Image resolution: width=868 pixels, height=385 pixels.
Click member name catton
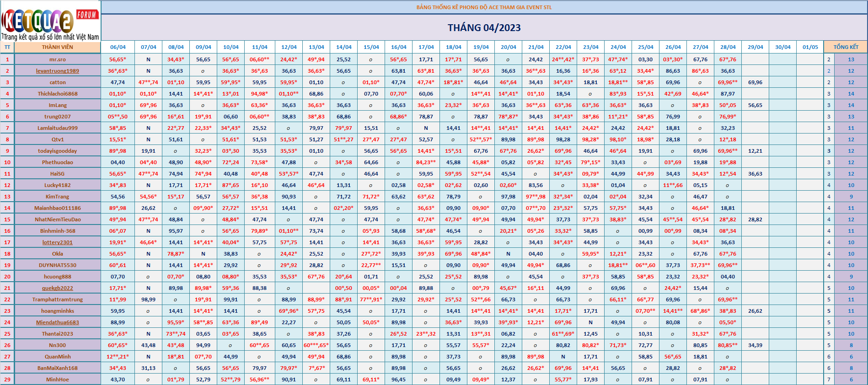click(58, 82)
